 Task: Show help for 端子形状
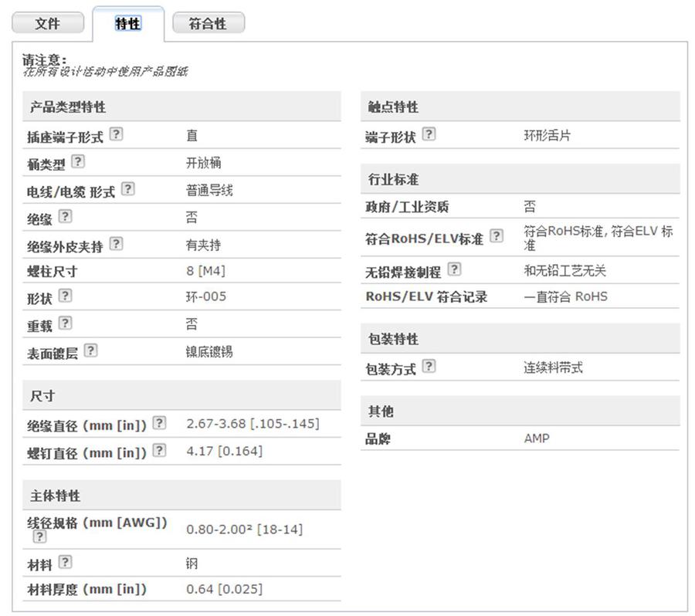[429, 134]
